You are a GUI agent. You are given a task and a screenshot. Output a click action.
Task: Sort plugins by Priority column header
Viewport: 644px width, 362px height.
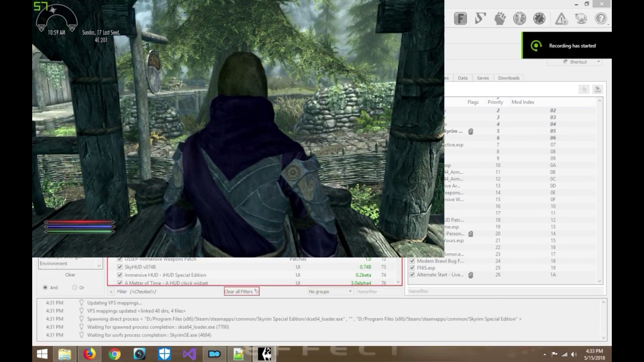[496, 102]
